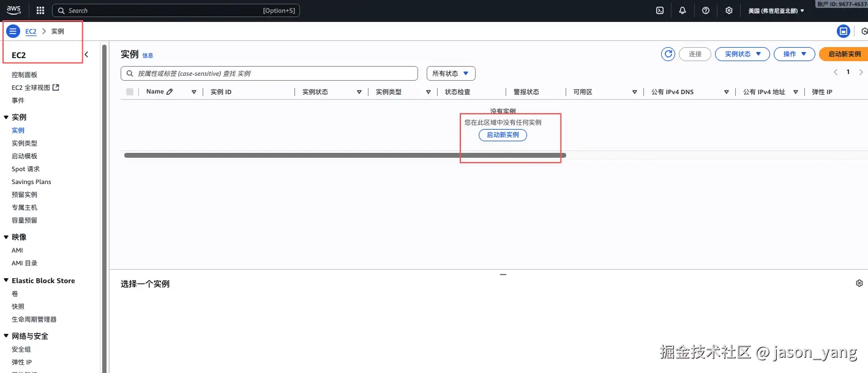Select 实例类型 in the sidebar
The height and width of the screenshot is (373, 868).
pyautogui.click(x=24, y=143)
